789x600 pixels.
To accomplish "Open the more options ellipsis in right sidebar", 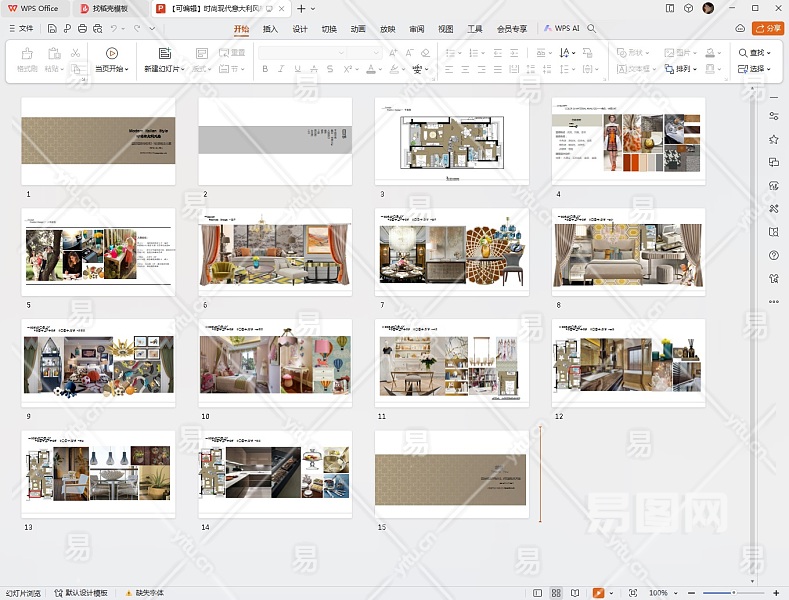I will pos(773,301).
